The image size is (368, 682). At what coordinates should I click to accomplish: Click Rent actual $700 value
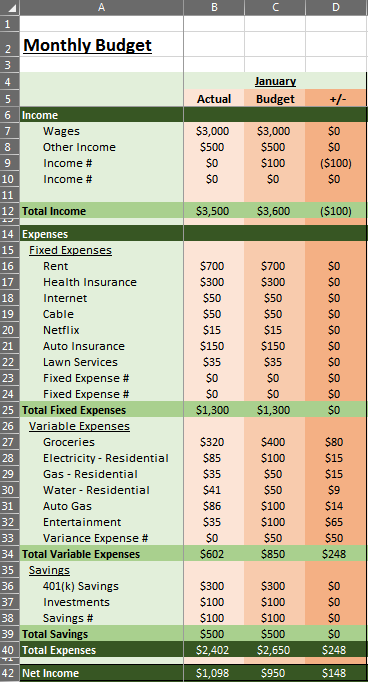[212, 266]
